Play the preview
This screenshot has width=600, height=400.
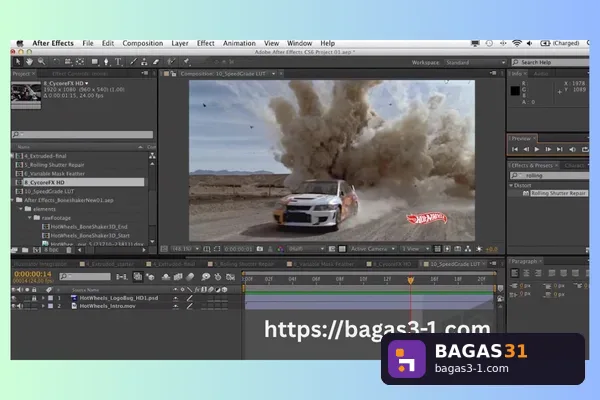(537, 149)
